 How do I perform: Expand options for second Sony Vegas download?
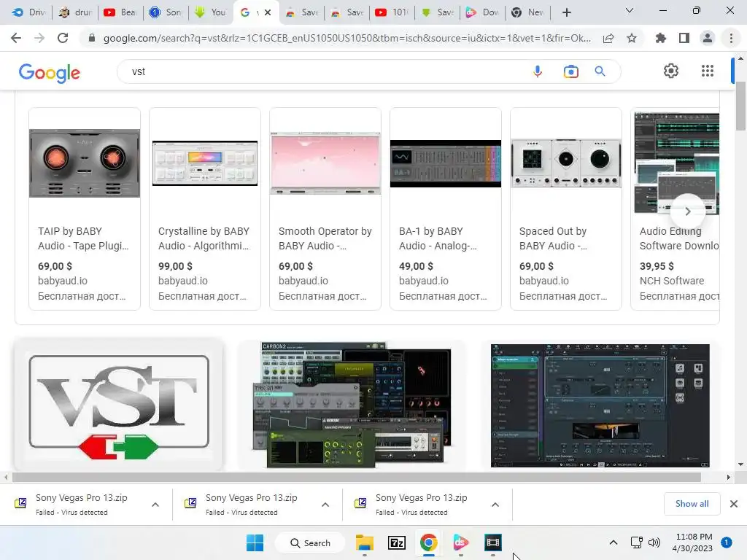point(325,505)
